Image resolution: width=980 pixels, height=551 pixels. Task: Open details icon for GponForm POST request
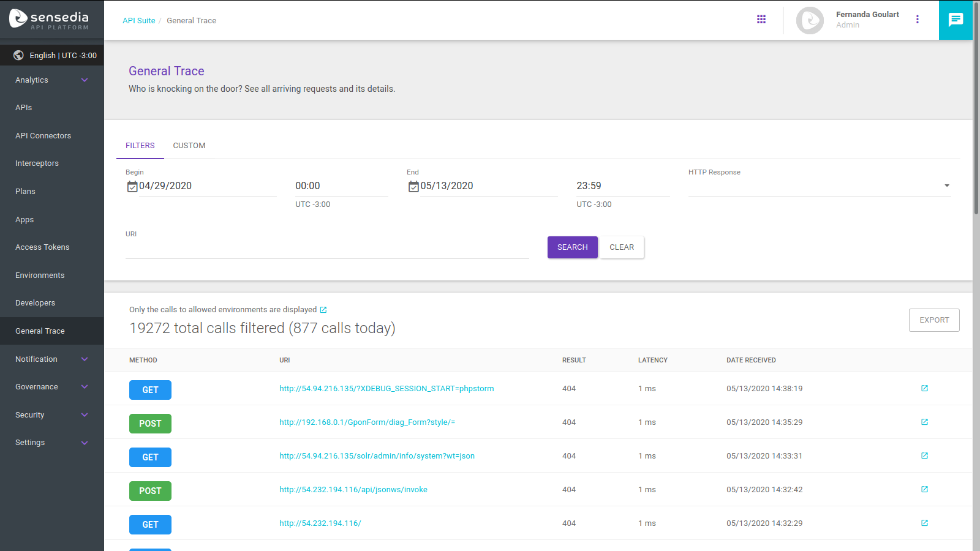pyautogui.click(x=924, y=422)
